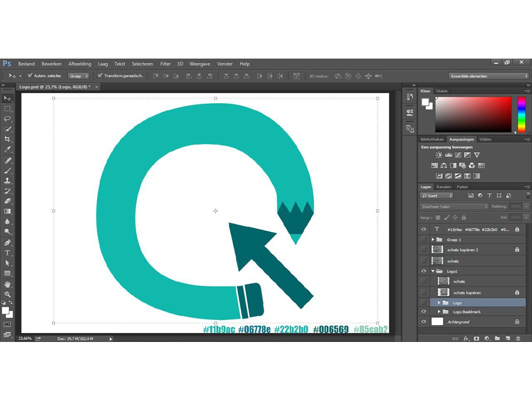Open the Bestand menu

tap(26, 64)
